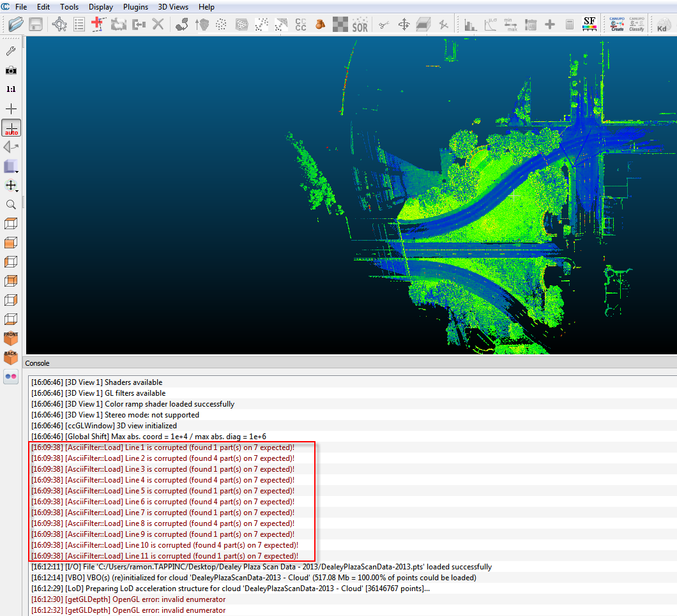Open the Display menu
Screen dimensions: 677x616
[x=101, y=7]
